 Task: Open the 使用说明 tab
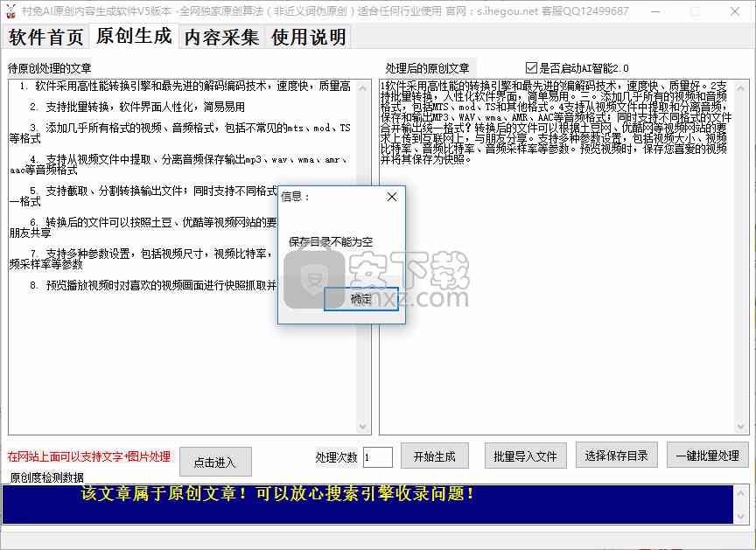click(x=309, y=37)
